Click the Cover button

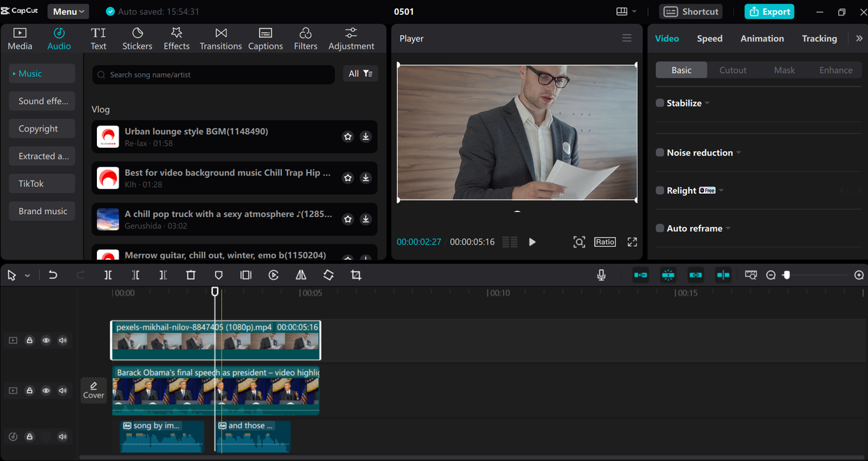pos(94,390)
